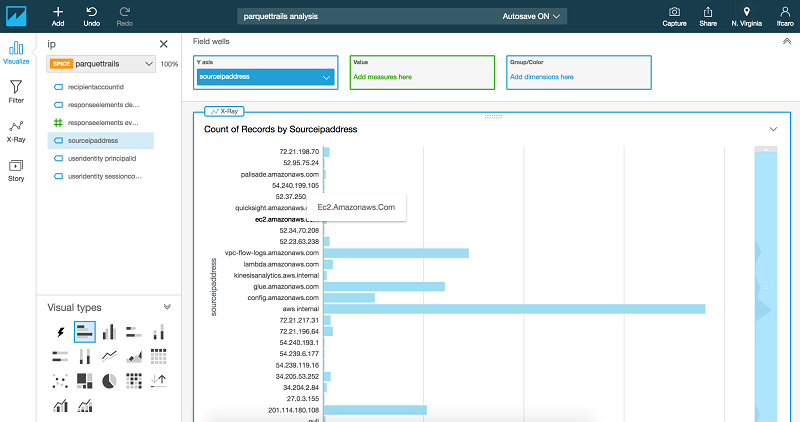This screenshot has height=422, width=800.
Task: Click the visual's top drag handle
Action: 493,117
